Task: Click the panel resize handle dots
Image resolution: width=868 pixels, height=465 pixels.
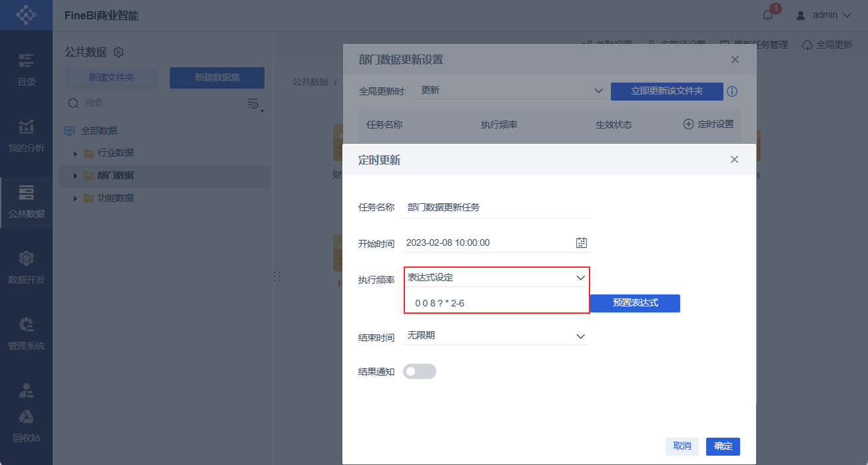Action: 277,276
